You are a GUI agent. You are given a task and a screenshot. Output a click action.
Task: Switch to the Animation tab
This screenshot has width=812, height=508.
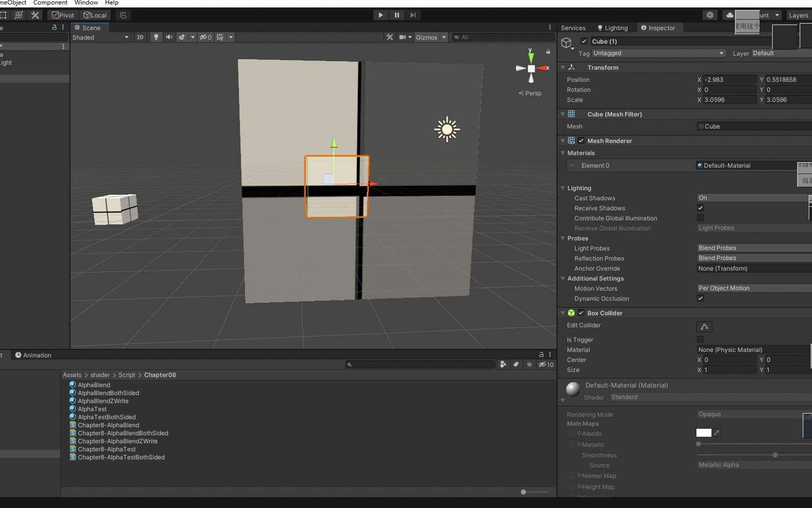(33, 355)
